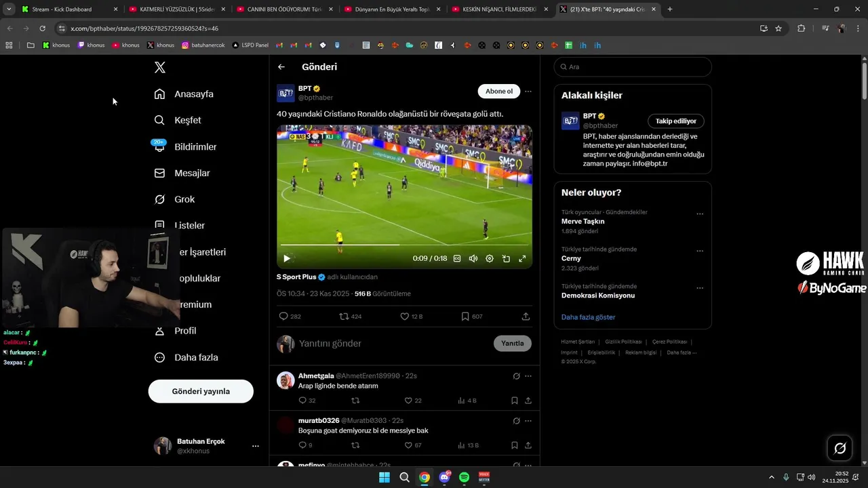Repost the Ahmetgala reply
Viewport: 868px width, 488px height.
tap(355, 401)
